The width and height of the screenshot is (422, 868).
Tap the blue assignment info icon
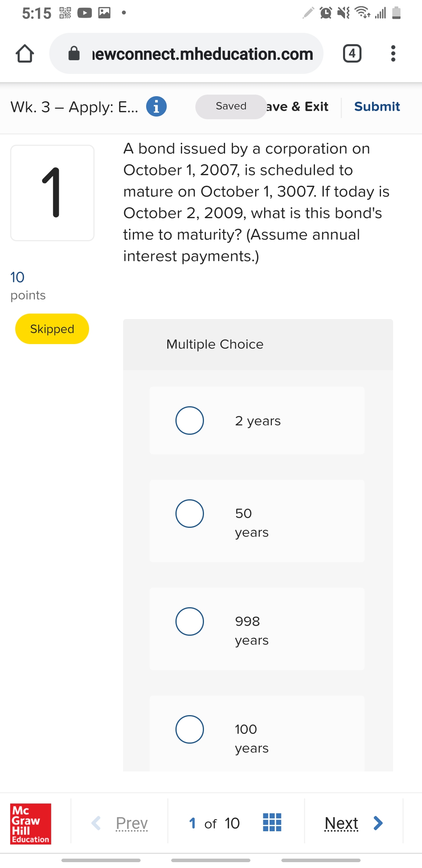click(156, 106)
